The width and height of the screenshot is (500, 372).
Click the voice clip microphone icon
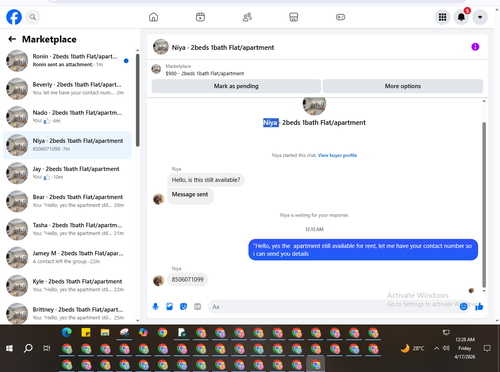[x=155, y=306]
